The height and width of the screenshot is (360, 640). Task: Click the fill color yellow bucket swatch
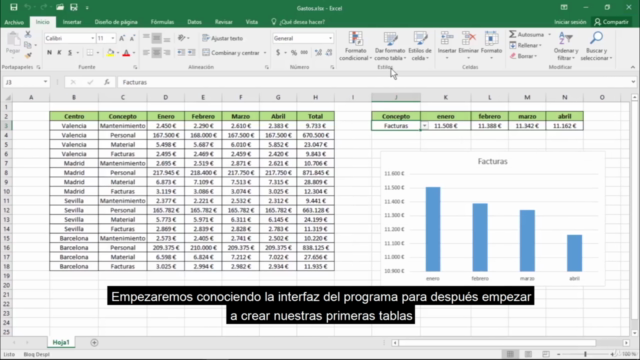(110, 53)
